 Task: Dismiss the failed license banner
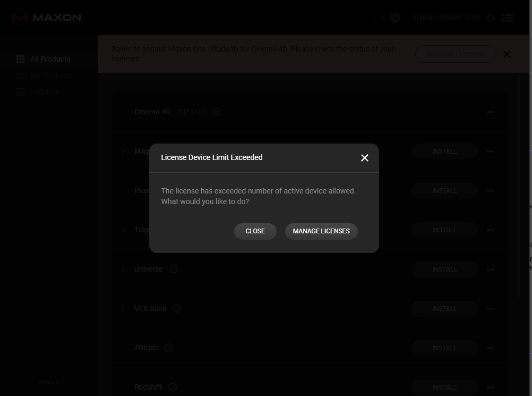[x=507, y=54]
